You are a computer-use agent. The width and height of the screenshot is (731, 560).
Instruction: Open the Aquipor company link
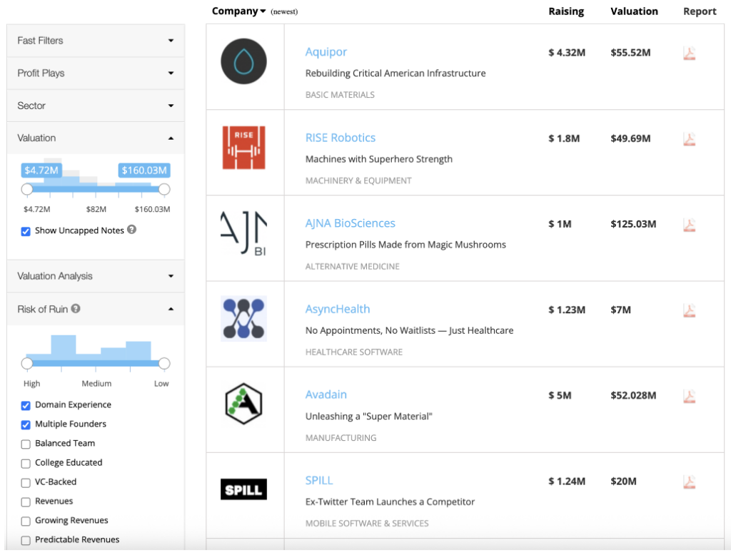326,51
